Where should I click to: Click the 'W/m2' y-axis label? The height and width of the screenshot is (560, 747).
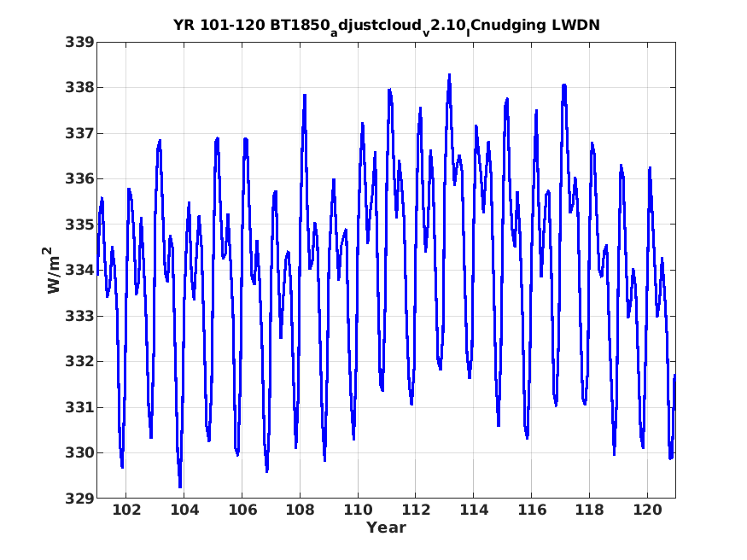coord(53,270)
